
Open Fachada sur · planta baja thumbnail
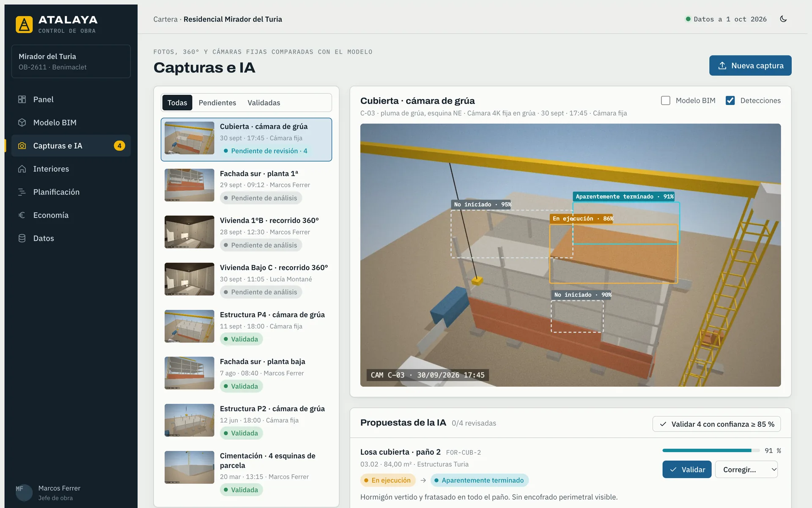(x=189, y=373)
